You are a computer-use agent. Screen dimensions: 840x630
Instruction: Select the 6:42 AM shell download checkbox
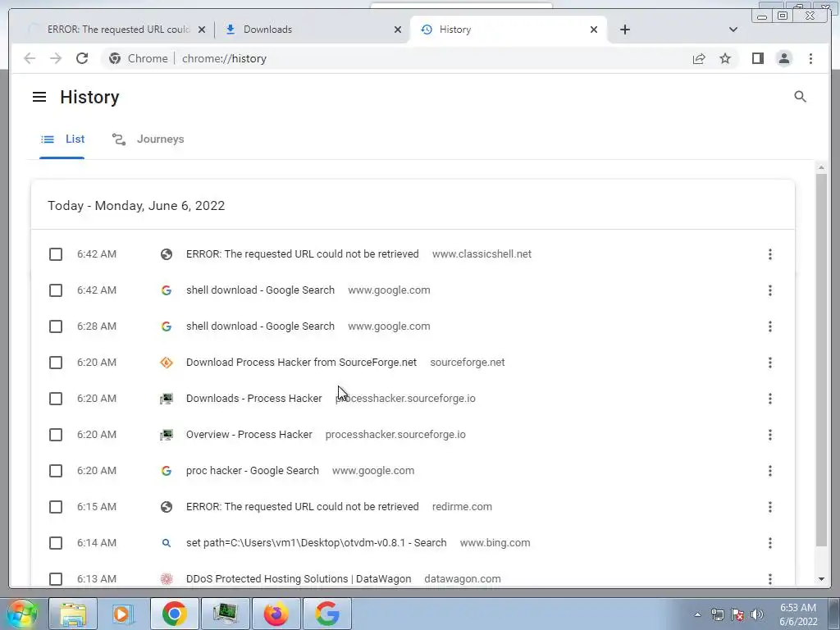(x=56, y=290)
